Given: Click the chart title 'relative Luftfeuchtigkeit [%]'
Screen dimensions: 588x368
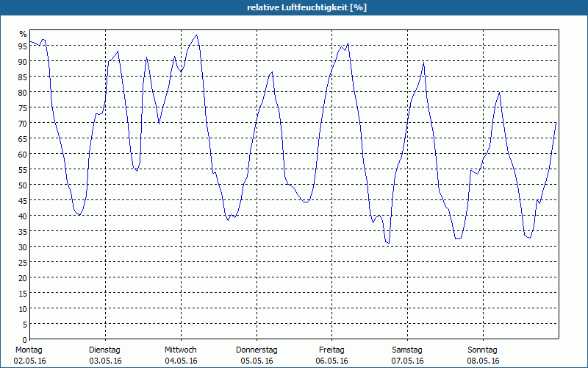Looking at the screenshot, I should click(x=306, y=7).
